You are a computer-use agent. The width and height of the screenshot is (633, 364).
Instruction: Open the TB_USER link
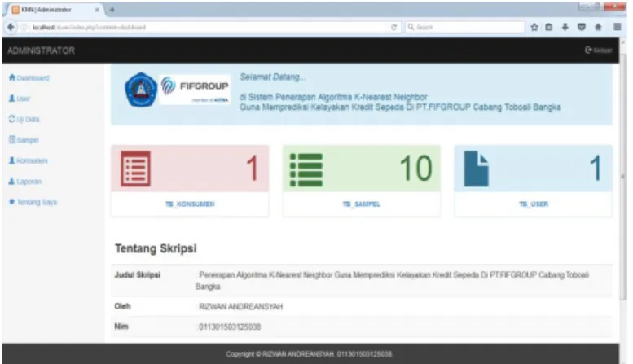pyautogui.click(x=534, y=204)
